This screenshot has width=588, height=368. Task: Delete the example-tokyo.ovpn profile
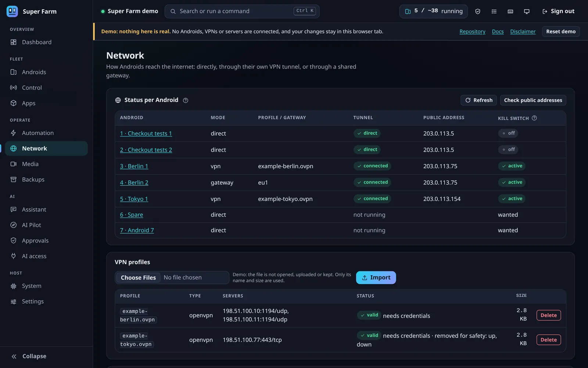coord(549,340)
